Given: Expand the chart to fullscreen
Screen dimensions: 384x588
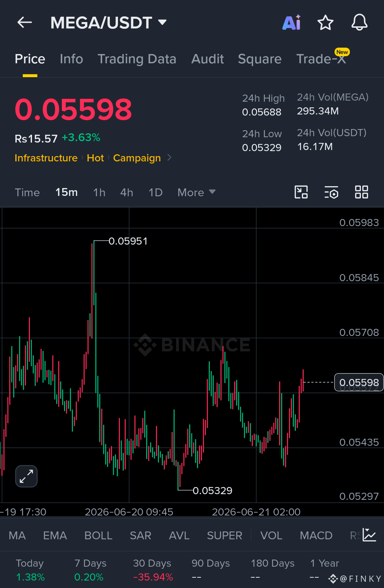Looking at the screenshot, I should tap(26, 476).
